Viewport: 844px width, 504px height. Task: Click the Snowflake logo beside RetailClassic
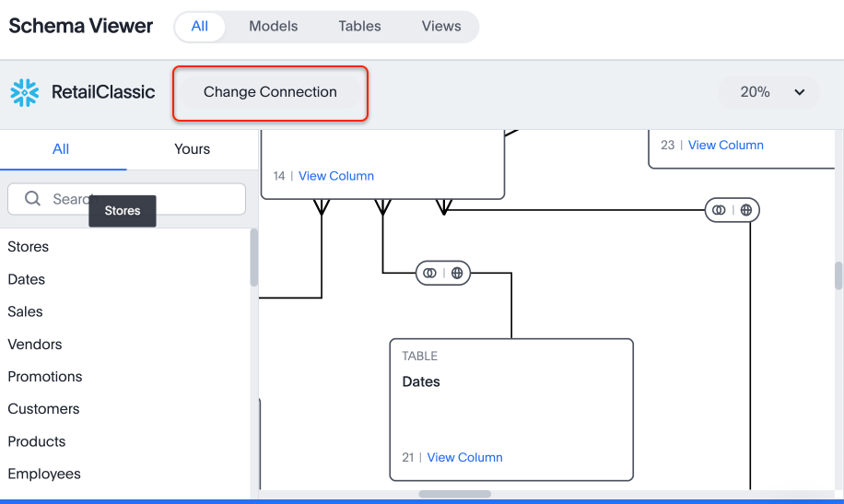[24, 92]
